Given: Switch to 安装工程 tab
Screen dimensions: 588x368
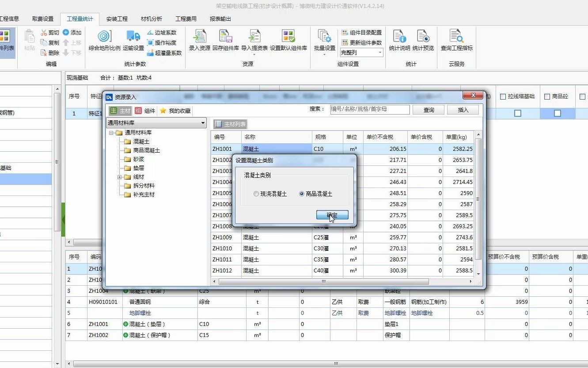Looking at the screenshot, I should [117, 19].
